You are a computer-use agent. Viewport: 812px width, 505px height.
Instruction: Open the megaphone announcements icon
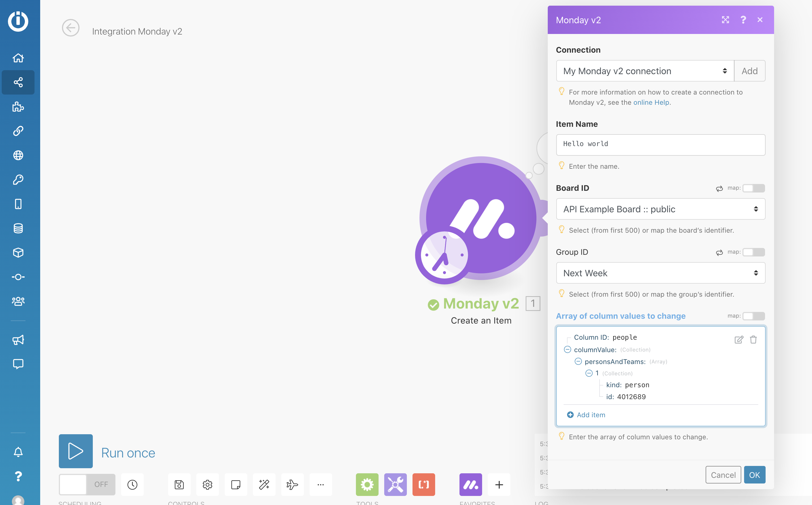pos(18,340)
